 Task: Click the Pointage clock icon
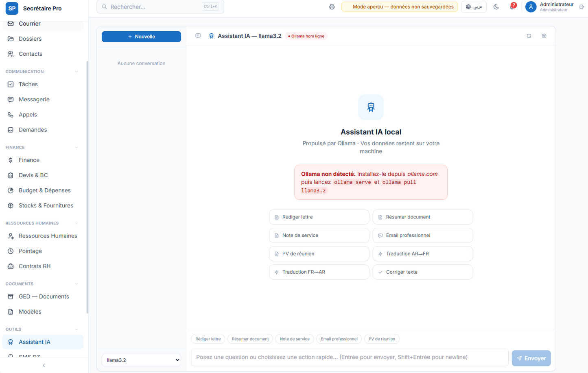tap(11, 251)
